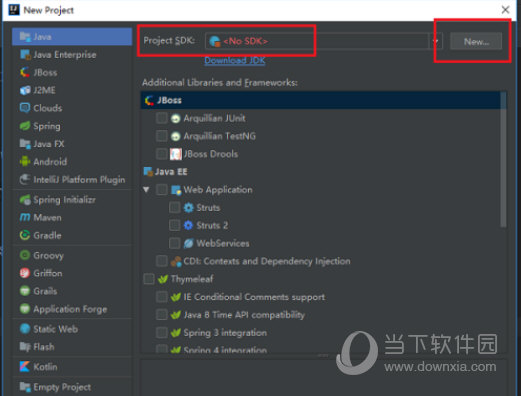Click the Web Application framework icon

[x=176, y=190]
